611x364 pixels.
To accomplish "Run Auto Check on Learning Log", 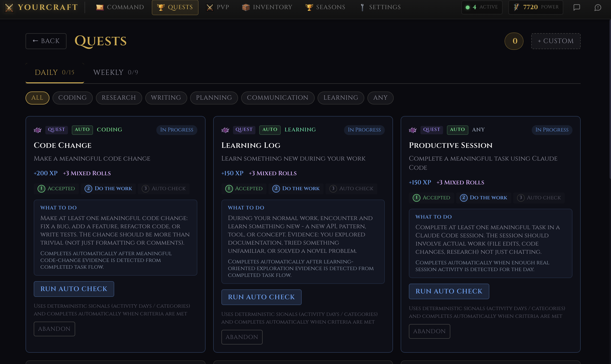I will pyautogui.click(x=261, y=297).
